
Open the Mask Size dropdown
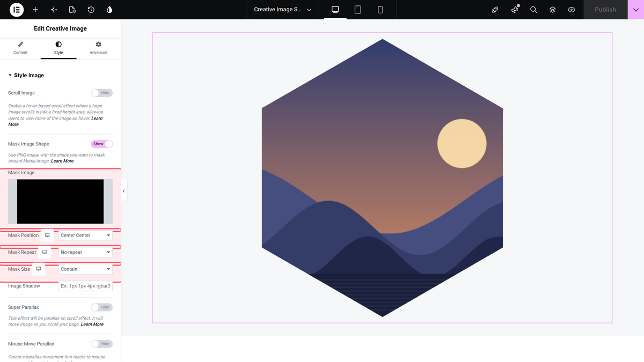point(85,269)
